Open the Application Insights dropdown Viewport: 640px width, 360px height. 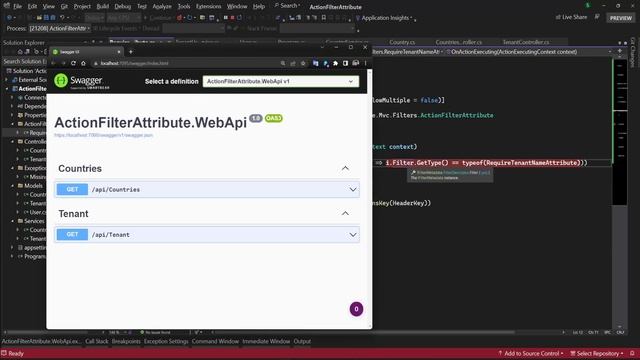384,18
